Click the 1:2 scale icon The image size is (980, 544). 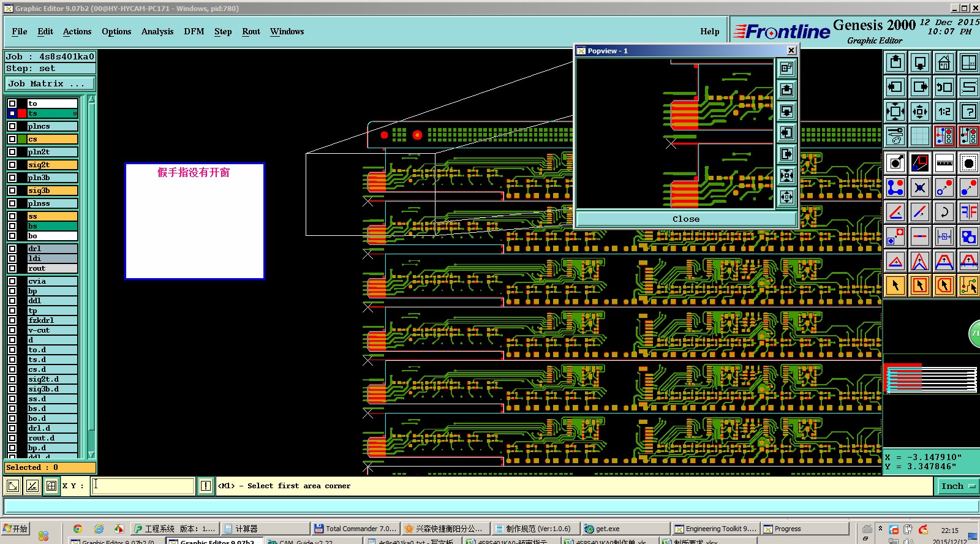[x=944, y=111]
